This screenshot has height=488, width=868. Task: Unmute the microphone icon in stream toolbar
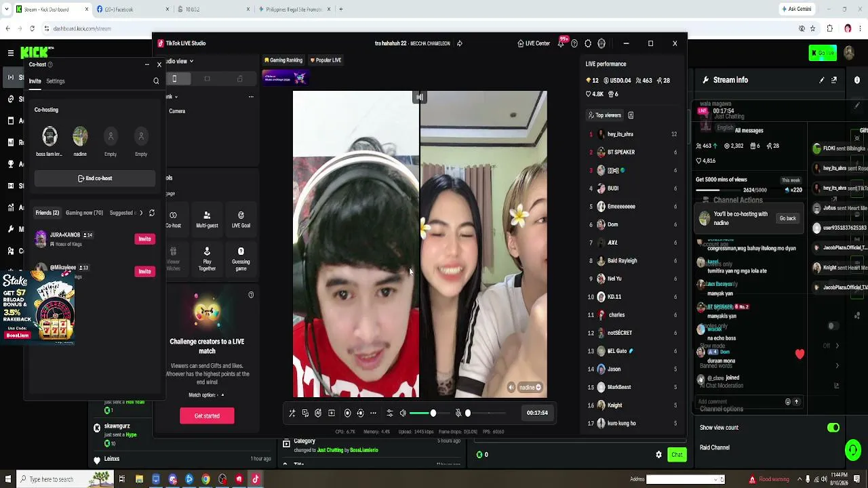(x=458, y=413)
